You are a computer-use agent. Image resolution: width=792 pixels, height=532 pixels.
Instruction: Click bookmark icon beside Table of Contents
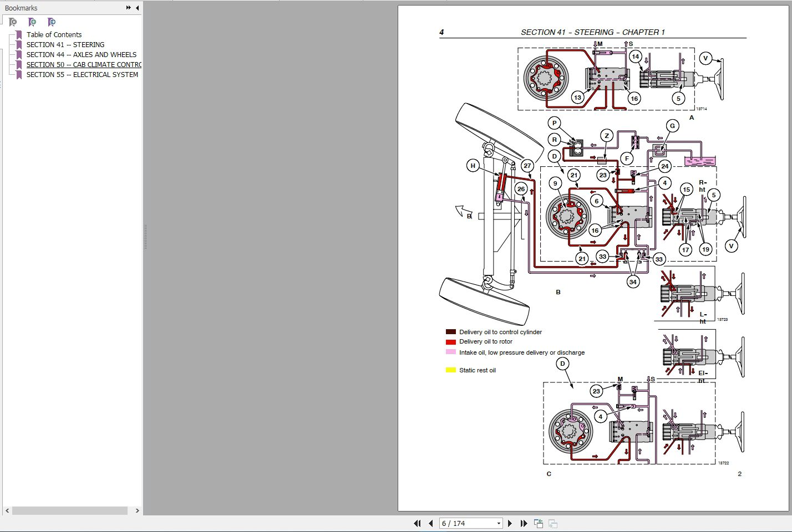pos(19,34)
